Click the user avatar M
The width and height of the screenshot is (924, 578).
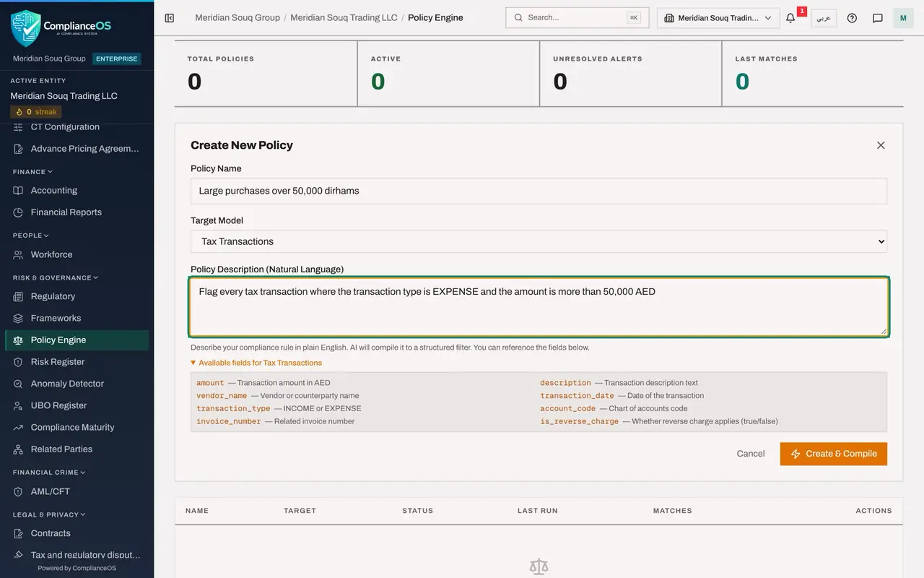[x=903, y=18]
